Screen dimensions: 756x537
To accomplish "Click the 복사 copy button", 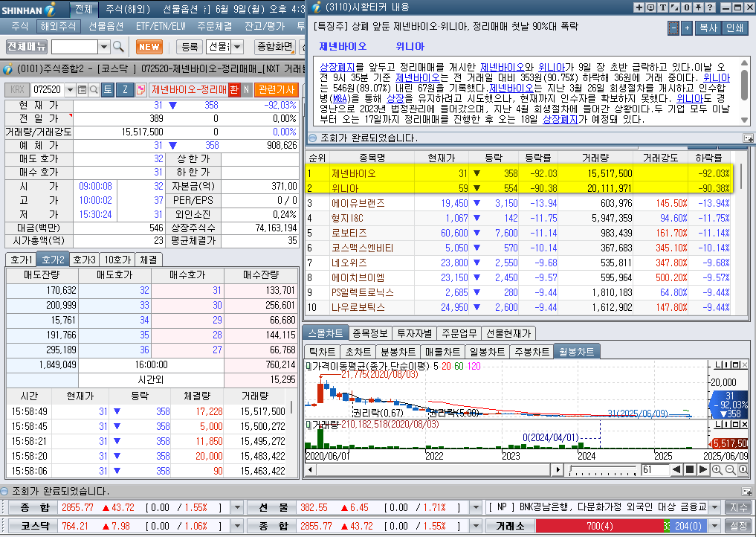I will [708, 28].
